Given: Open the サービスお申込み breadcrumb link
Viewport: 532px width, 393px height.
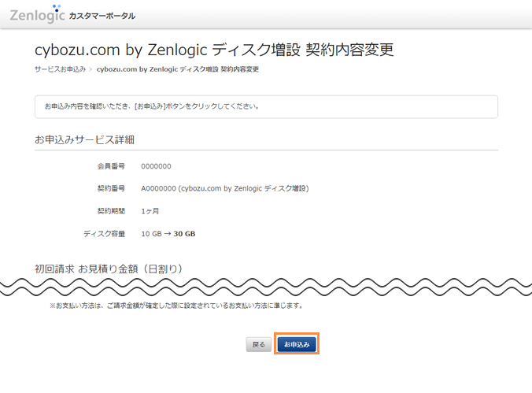Looking at the screenshot, I should click(60, 69).
